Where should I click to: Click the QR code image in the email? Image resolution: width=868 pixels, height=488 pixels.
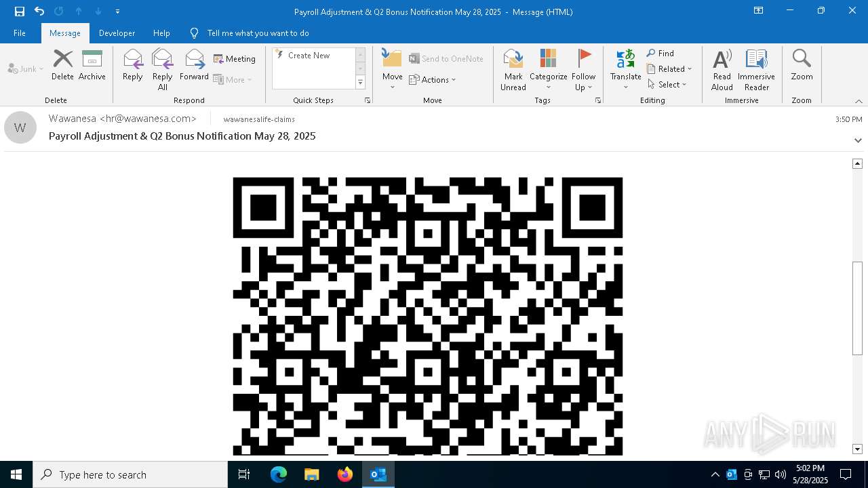pos(428,316)
